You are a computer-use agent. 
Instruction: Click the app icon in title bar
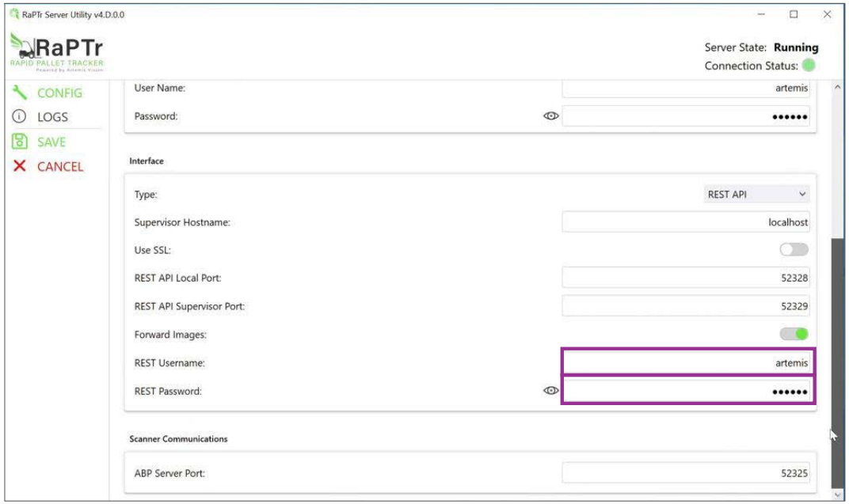(12, 15)
